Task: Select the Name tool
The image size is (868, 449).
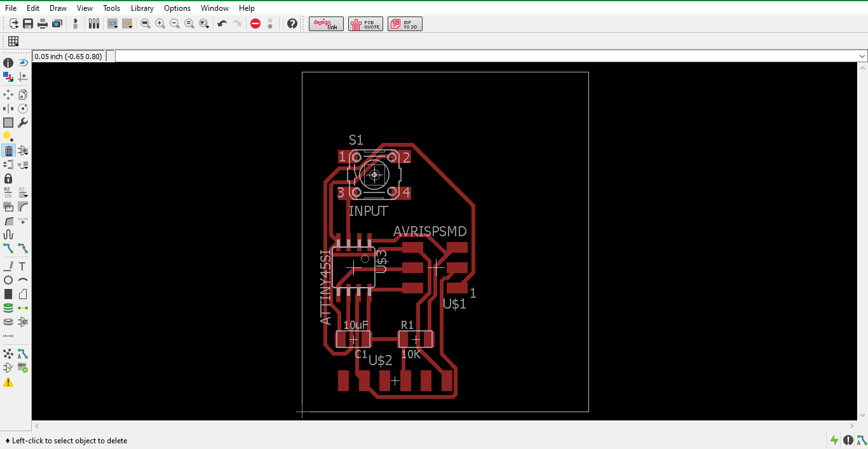Action: 8,192
